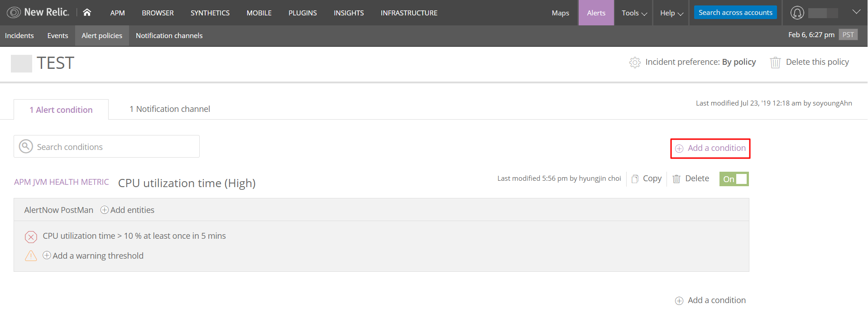Click the trash icon for Delete this policy
The height and width of the screenshot is (328, 868).
click(775, 63)
